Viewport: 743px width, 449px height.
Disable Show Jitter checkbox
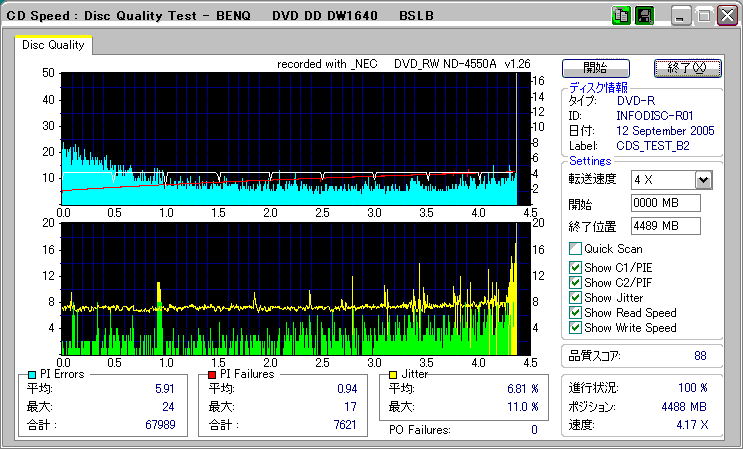click(575, 297)
